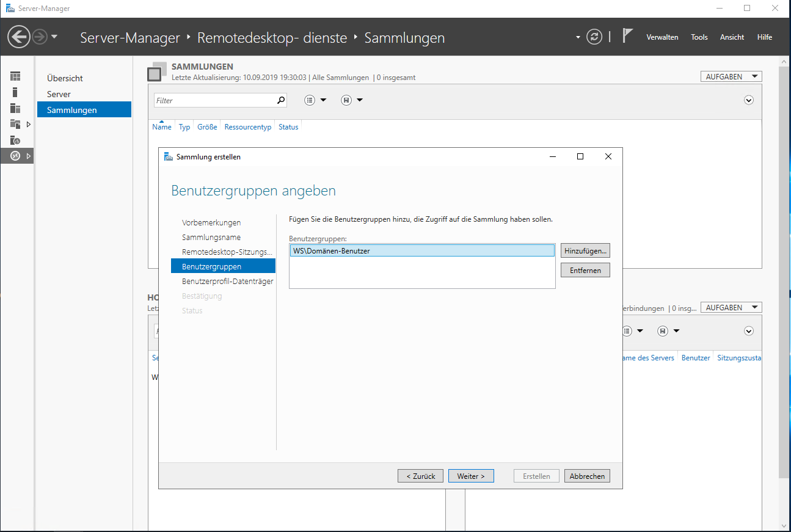Screen dimensions: 791x532
Task: Select the All Servers sidebar icon
Action: point(15,108)
